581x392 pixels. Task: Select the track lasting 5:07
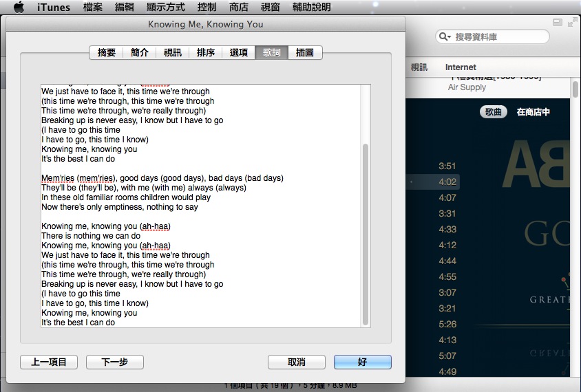tap(447, 356)
